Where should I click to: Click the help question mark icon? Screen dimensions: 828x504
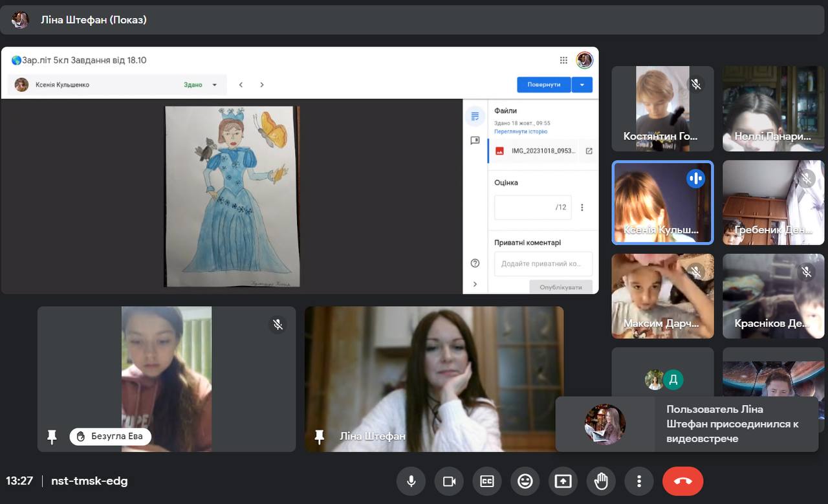tap(475, 263)
